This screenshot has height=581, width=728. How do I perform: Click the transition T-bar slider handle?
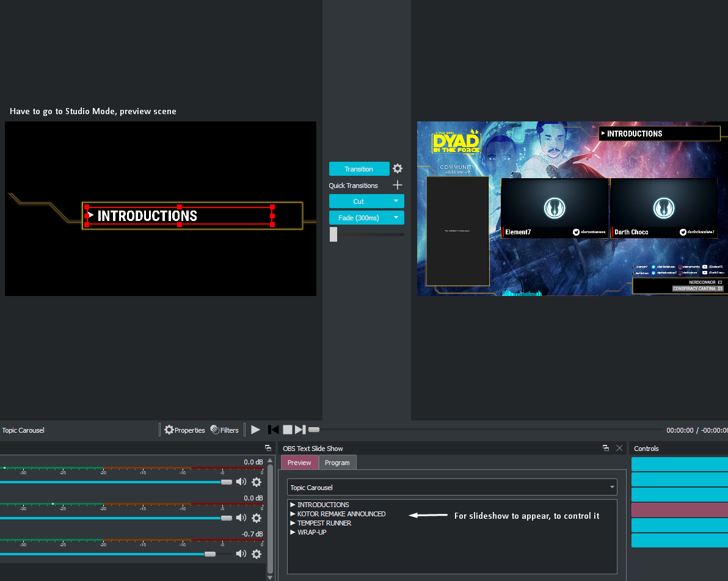333,234
